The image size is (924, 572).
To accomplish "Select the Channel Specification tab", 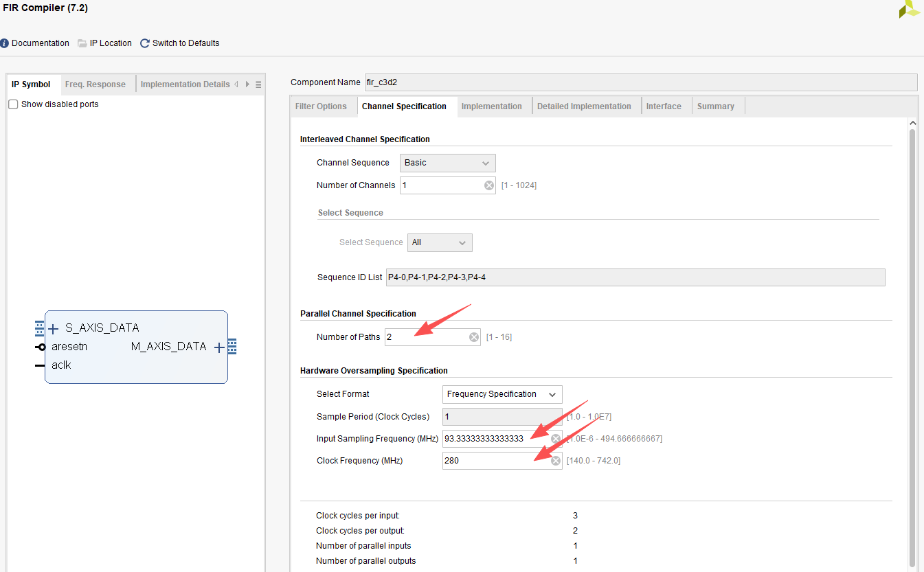I will [x=404, y=106].
